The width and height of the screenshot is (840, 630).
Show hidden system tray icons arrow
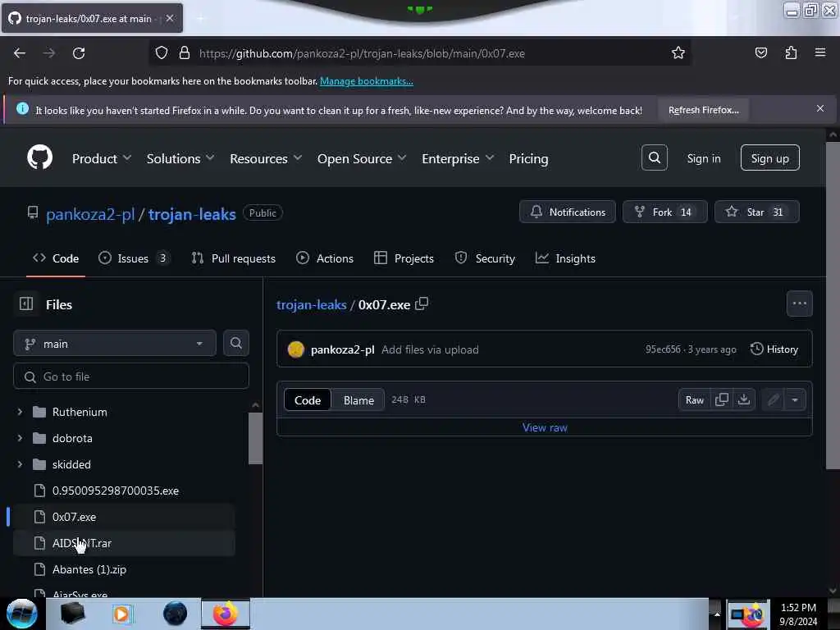[717, 614]
